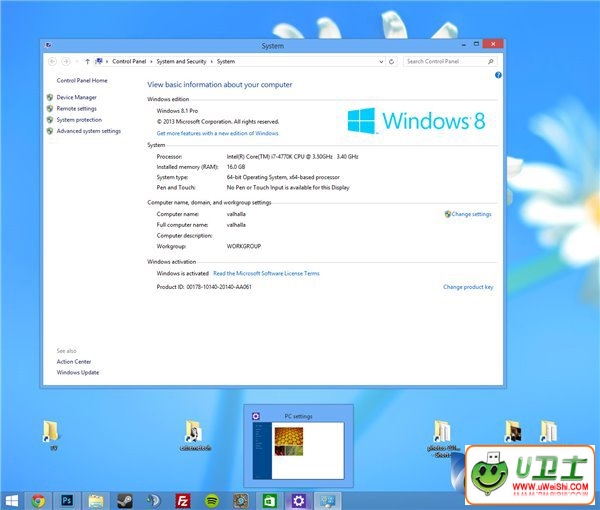Minimize the System window
This screenshot has height=510, width=600.
(x=464, y=44)
